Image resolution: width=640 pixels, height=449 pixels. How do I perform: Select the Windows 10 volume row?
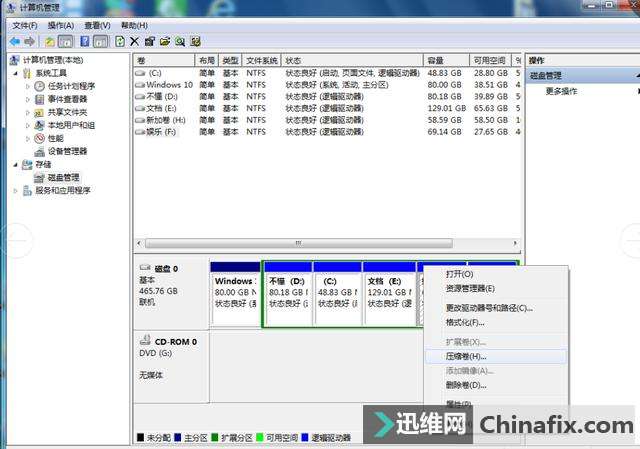pyautogui.click(x=328, y=85)
